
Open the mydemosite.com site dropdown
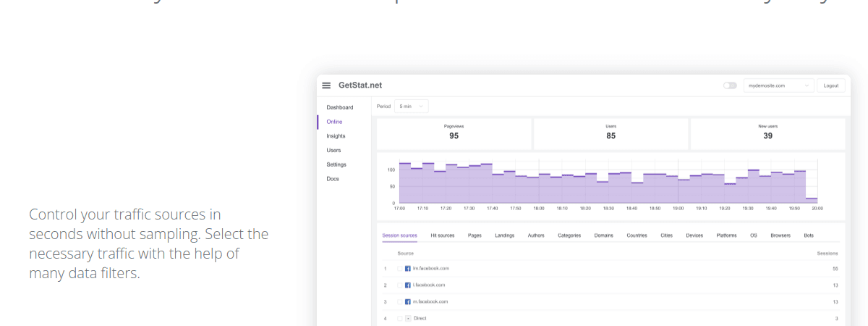pyautogui.click(x=779, y=85)
